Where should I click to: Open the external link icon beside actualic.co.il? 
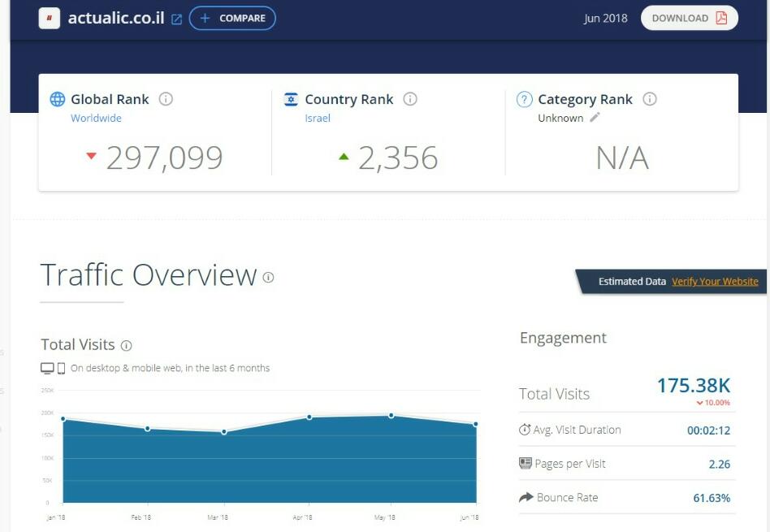[177, 19]
